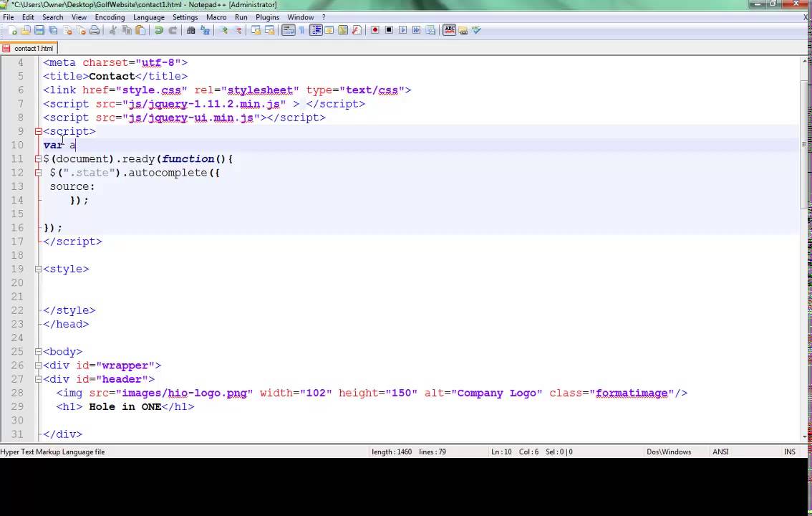
Task: Click the Zoom Out toolbar icon
Action: (x=238, y=31)
